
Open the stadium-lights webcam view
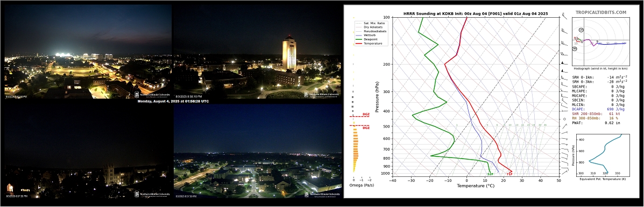(88, 51)
